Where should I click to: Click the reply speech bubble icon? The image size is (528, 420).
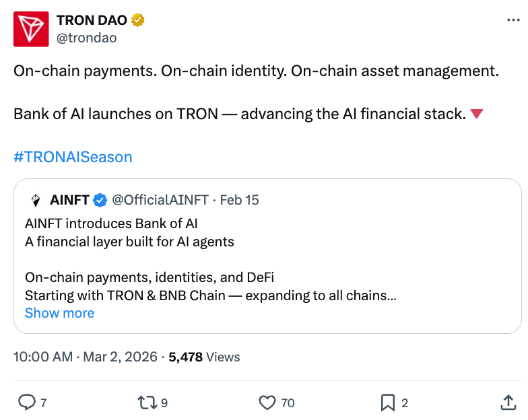coord(26,403)
